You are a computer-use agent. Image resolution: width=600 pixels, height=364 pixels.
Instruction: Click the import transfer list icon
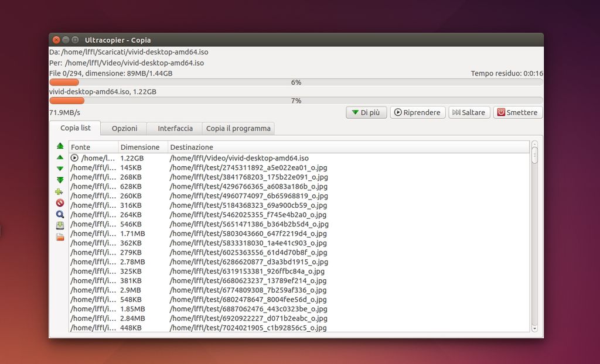pos(60,237)
